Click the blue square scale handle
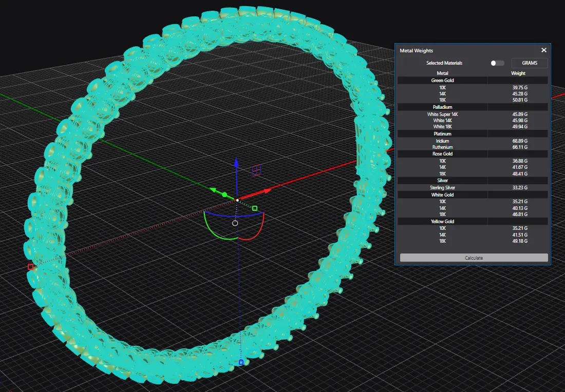The height and width of the screenshot is (392, 565). [x=241, y=362]
